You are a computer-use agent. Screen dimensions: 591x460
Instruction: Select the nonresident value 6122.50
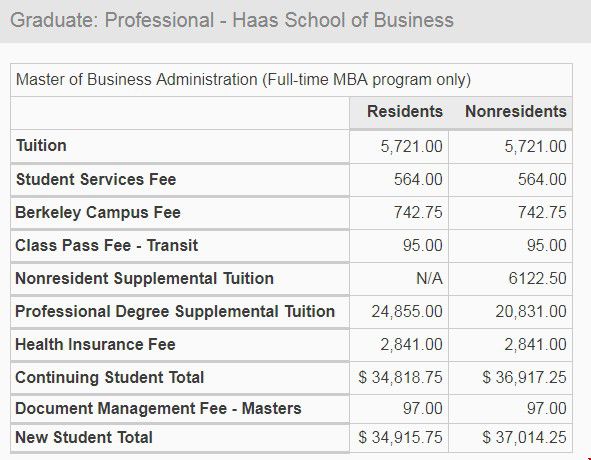[x=537, y=279]
